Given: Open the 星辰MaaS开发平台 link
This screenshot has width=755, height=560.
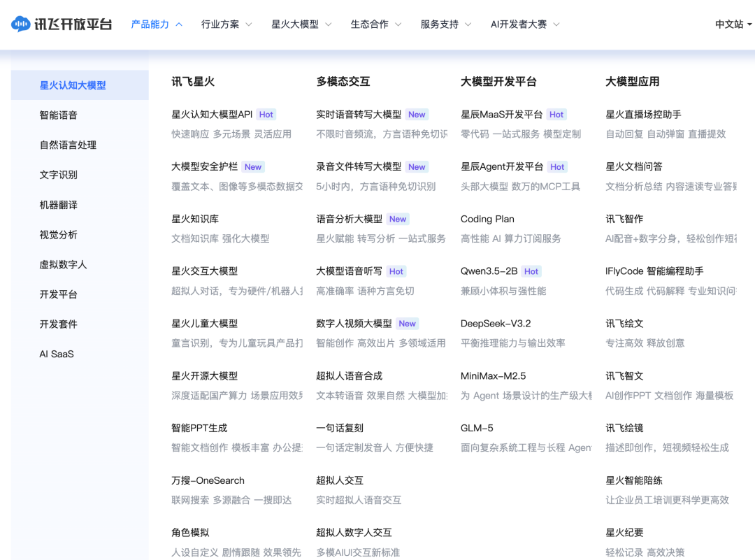Looking at the screenshot, I should pyautogui.click(x=502, y=115).
